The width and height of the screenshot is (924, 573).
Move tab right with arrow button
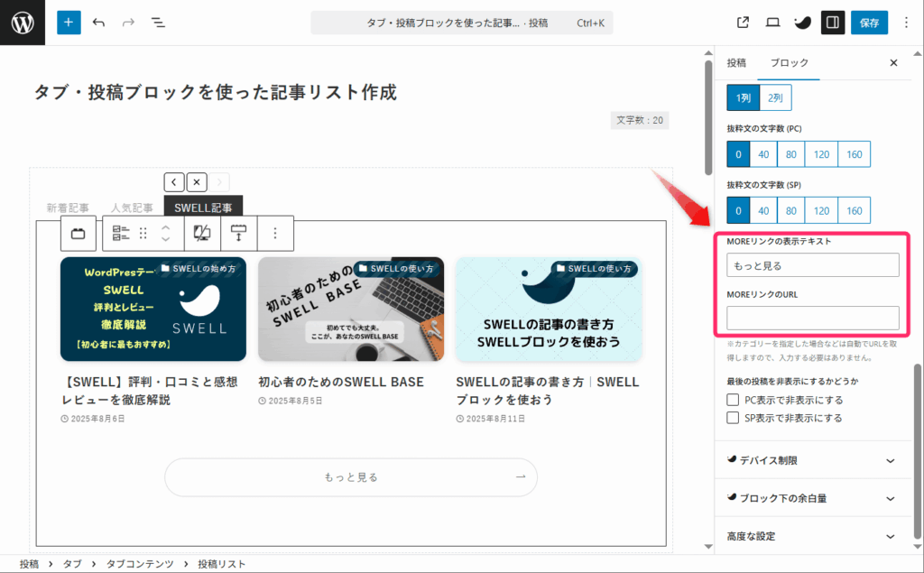[219, 182]
